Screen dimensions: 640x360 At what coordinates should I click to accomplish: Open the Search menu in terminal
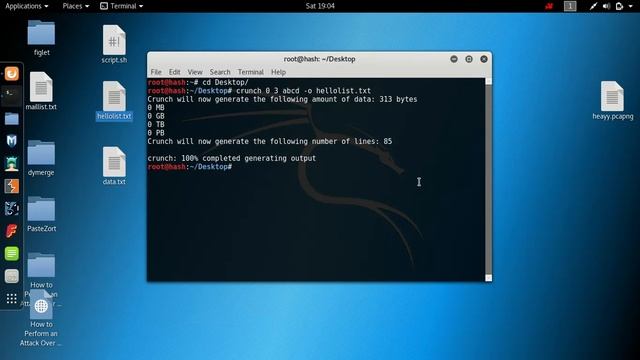click(x=220, y=72)
